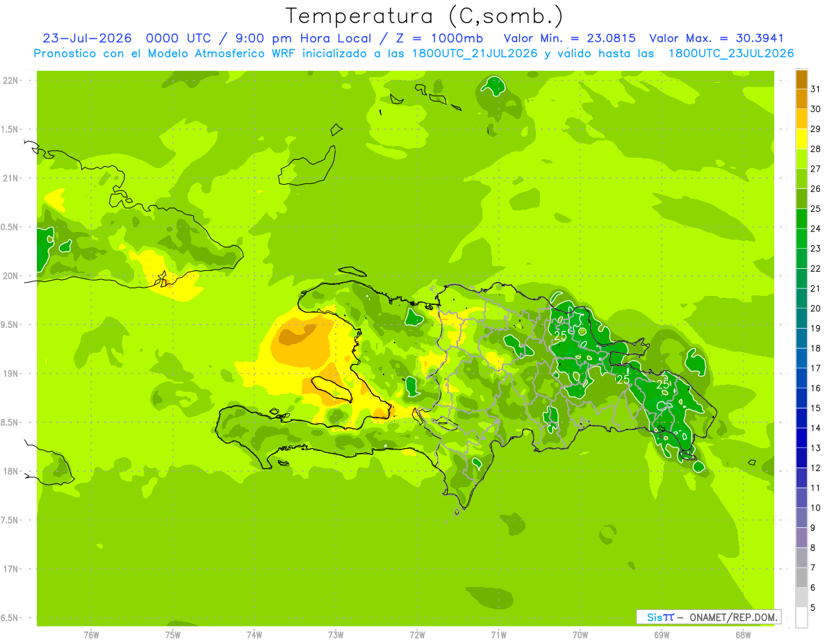The image size is (834, 644).
Task: Click the Valor Min. = 23.0815 text
Action: (569, 38)
